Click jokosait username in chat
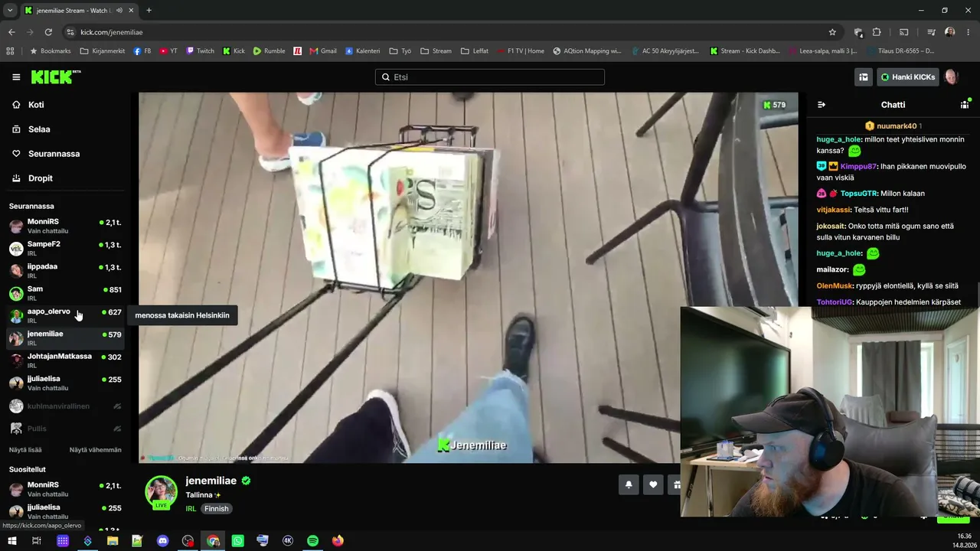This screenshot has width=980, height=551. pyautogui.click(x=831, y=227)
